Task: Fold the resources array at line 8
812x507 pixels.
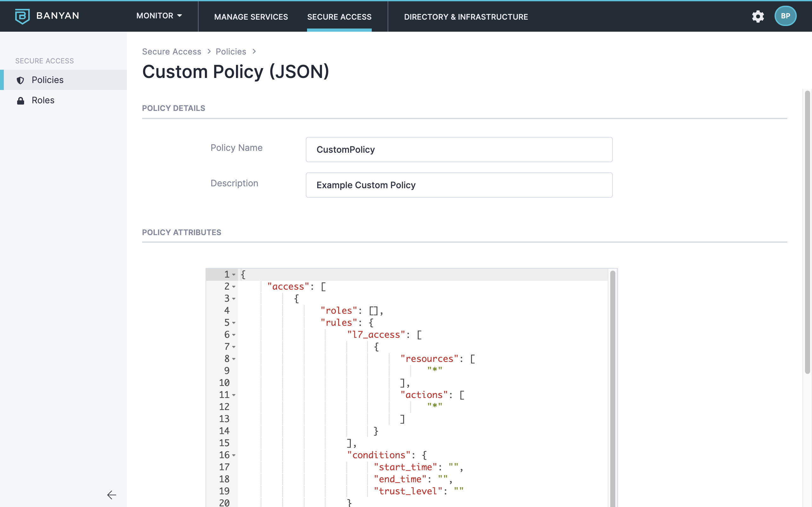Action: coord(234,359)
